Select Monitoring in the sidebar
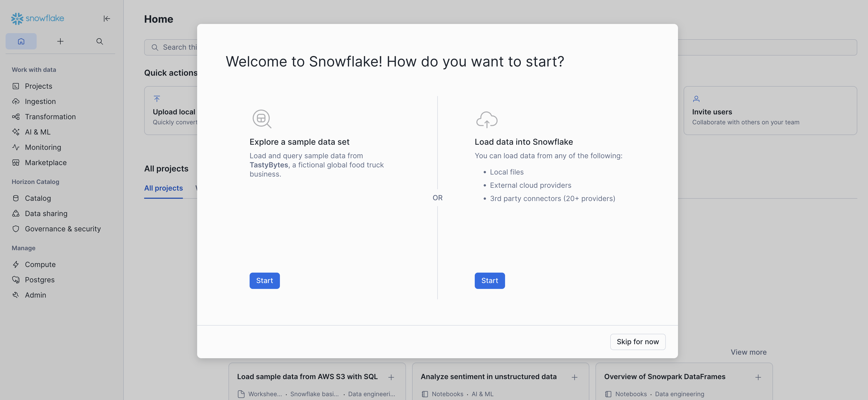 tap(43, 147)
